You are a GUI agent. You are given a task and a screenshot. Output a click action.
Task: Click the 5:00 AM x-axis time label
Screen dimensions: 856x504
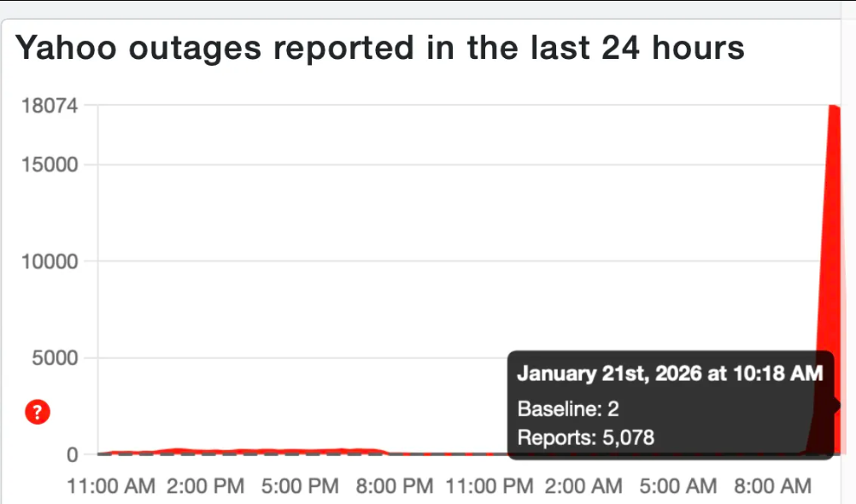[678, 487]
